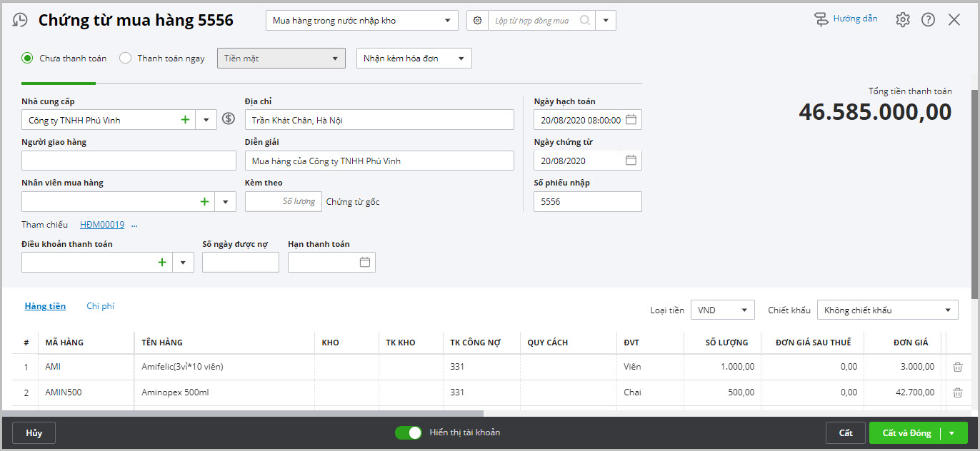
Task: Switch to the Chi phí tab
Action: (x=100, y=306)
